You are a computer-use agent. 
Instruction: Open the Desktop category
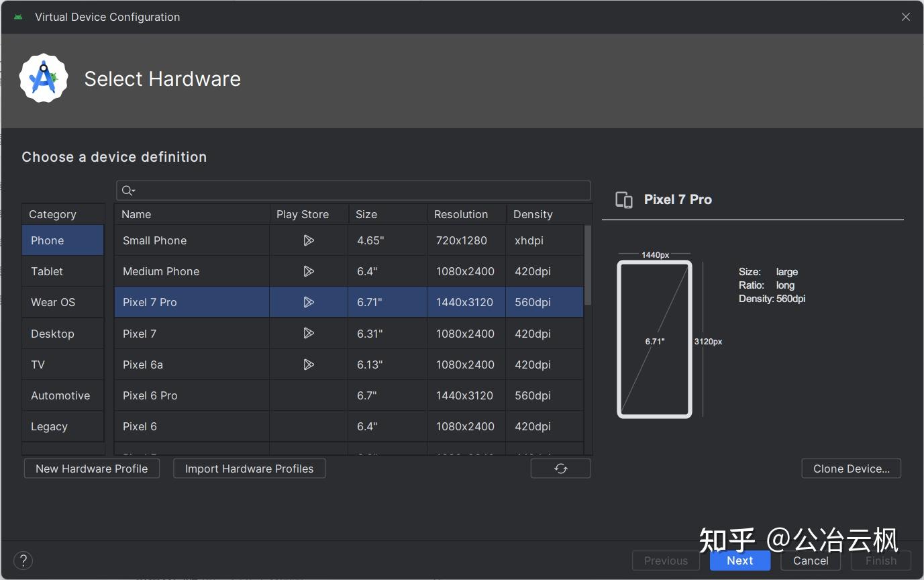click(x=63, y=334)
